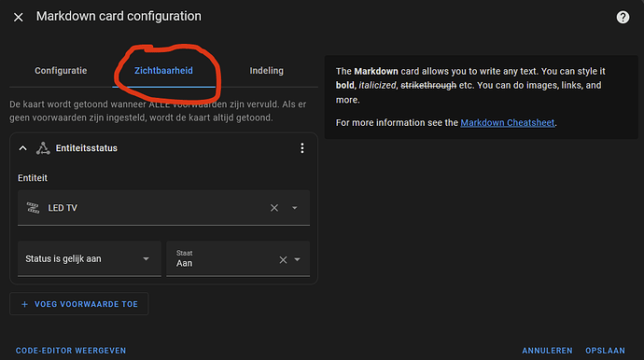This screenshot has height=360, width=644.
Task: Open the 'Status is gelijk aan' dropdown
Action: point(89,258)
